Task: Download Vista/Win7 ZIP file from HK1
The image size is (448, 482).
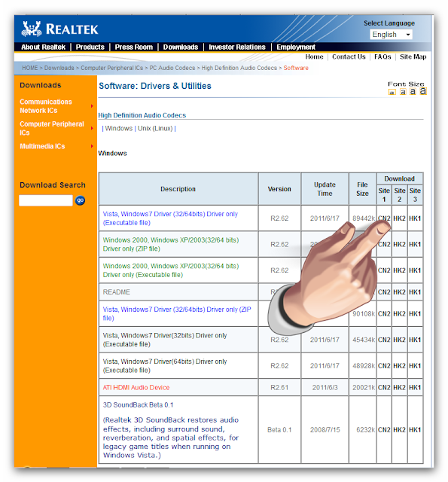Action: click(x=415, y=313)
